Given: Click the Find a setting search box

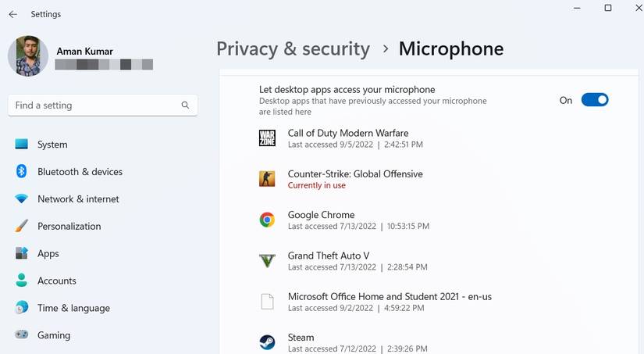Looking at the screenshot, I should click(103, 105).
